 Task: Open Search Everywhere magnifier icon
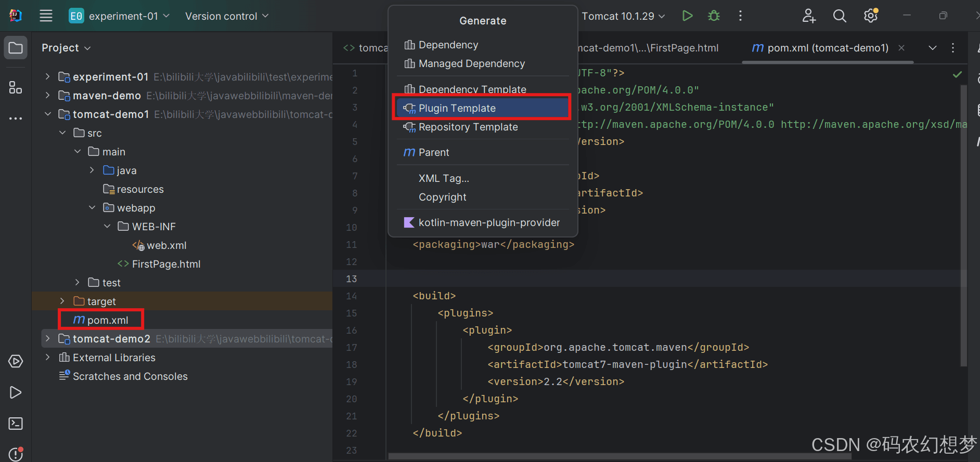(839, 16)
